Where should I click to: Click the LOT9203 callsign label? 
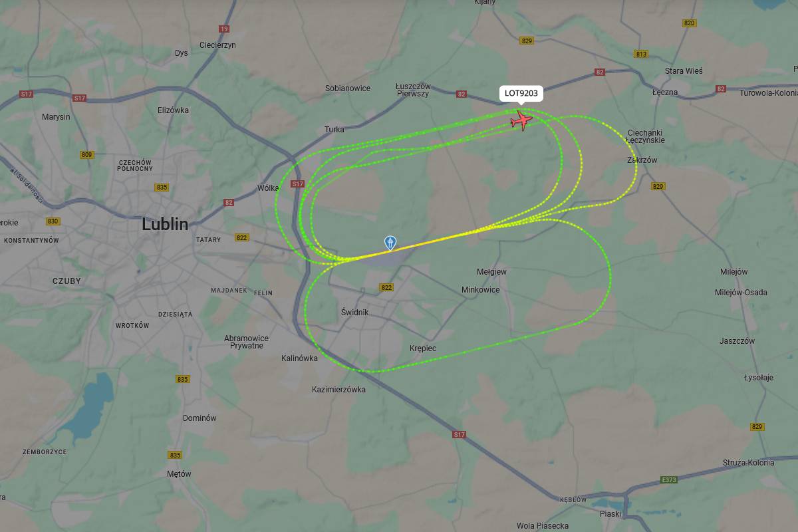click(x=521, y=94)
